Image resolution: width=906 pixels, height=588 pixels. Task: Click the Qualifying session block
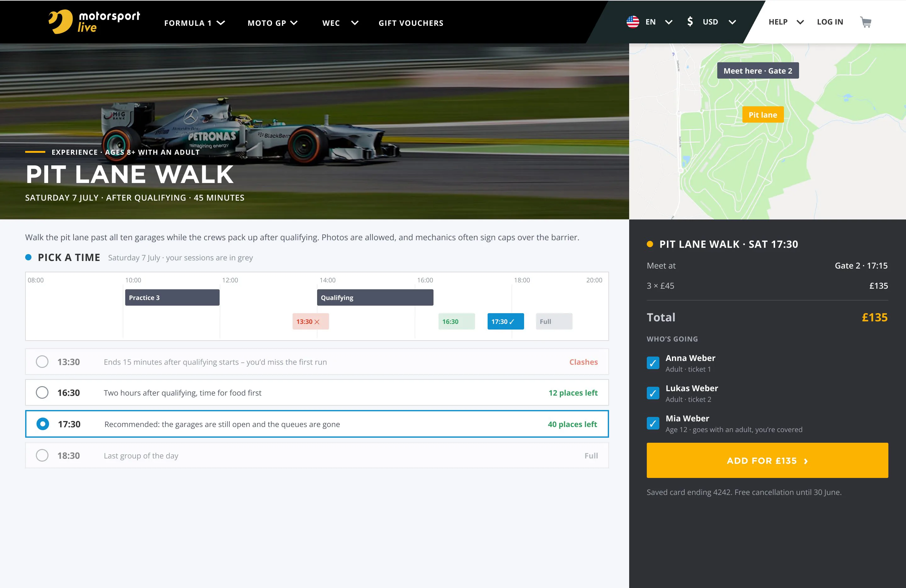pos(375,297)
